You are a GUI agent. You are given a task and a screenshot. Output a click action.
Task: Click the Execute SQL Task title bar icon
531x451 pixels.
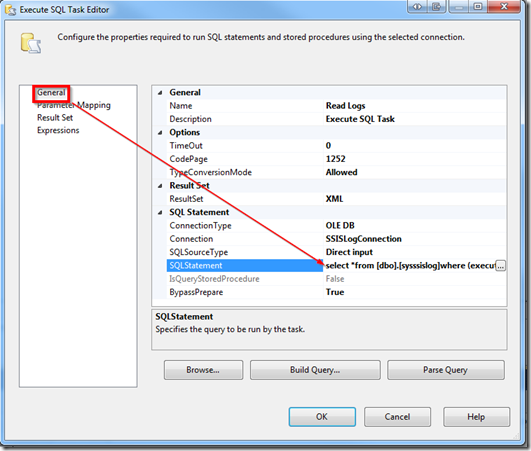(10, 10)
